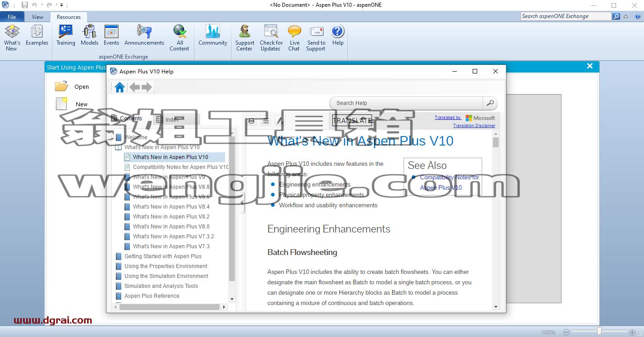This screenshot has height=337, width=644.
Task: Click the Redo arrow in quick access toolbar
Action: (48, 5)
